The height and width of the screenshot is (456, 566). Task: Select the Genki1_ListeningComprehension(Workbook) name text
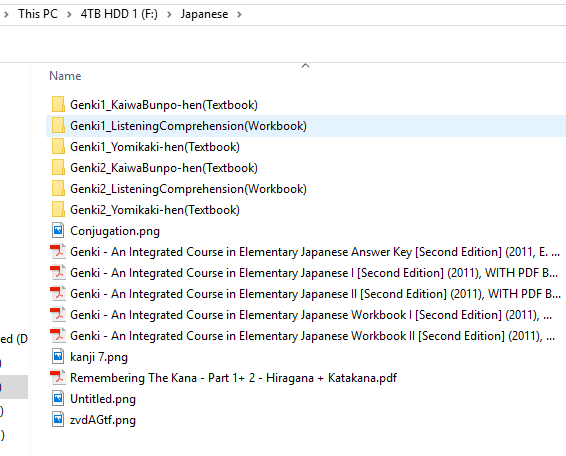[x=188, y=126]
